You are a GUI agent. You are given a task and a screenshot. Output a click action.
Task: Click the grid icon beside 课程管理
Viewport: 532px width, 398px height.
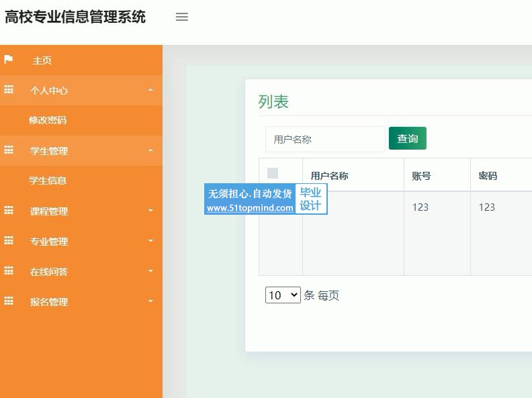(x=9, y=211)
